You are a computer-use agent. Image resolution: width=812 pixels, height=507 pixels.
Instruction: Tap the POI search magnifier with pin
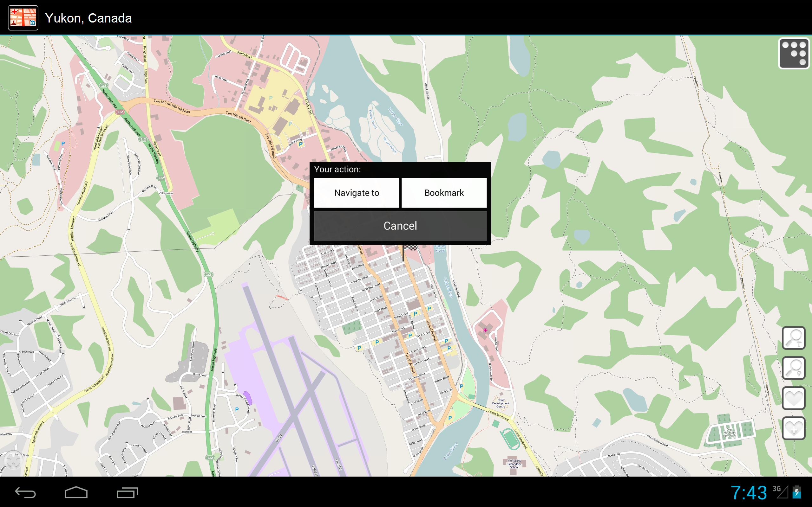click(x=794, y=368)
